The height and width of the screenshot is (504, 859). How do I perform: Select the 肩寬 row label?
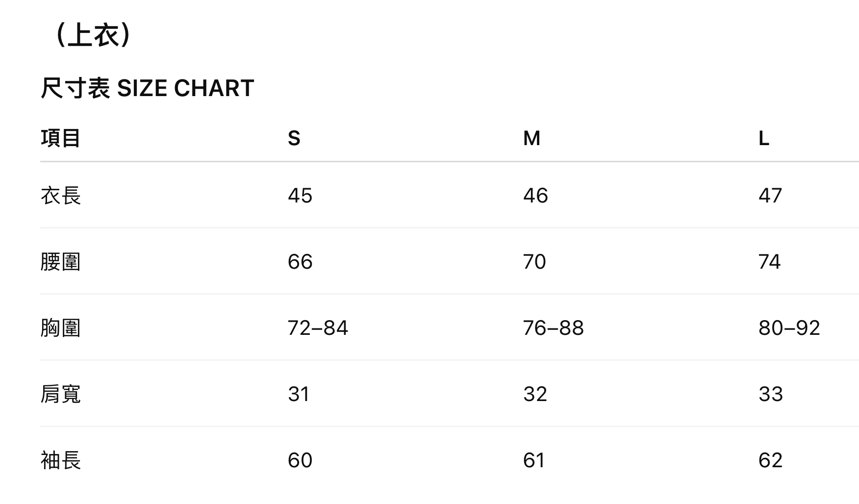pyautogui.click(x=60, y=394)
